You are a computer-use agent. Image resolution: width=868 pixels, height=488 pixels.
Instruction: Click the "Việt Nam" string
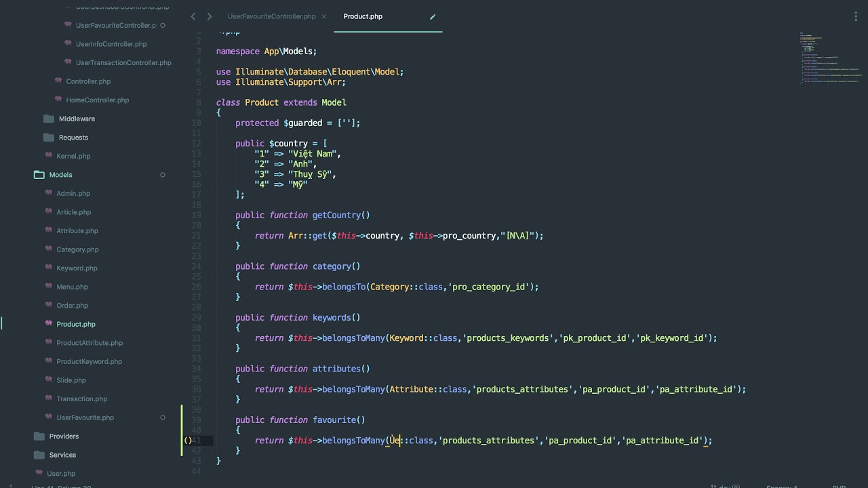313,153
